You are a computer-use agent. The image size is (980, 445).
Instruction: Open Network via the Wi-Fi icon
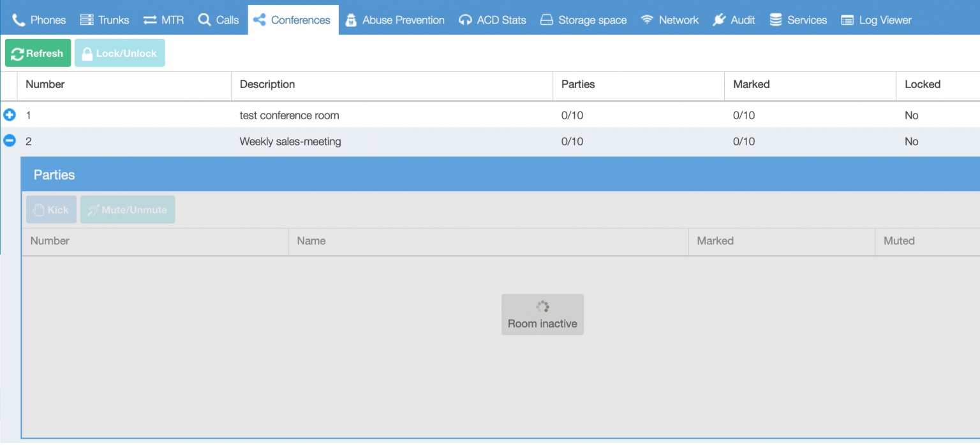647,19
